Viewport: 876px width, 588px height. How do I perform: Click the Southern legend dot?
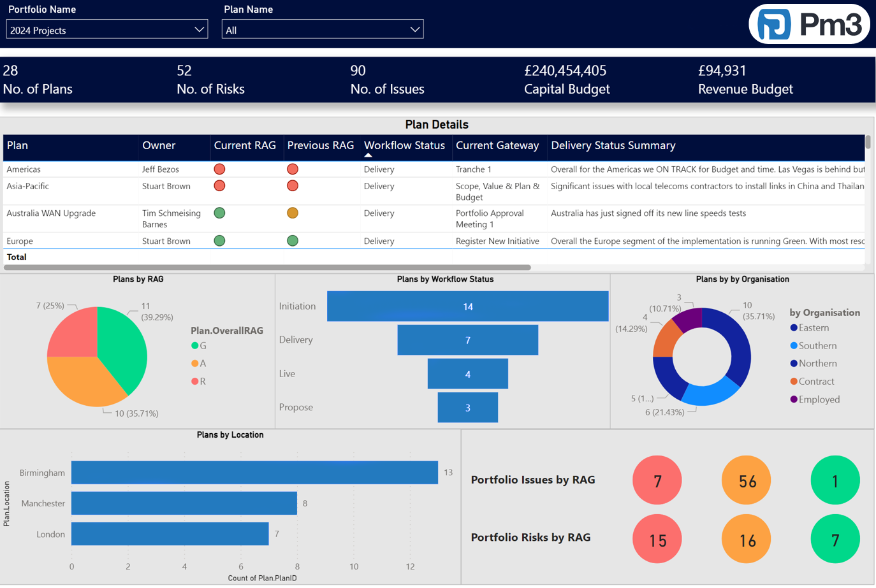794,346
